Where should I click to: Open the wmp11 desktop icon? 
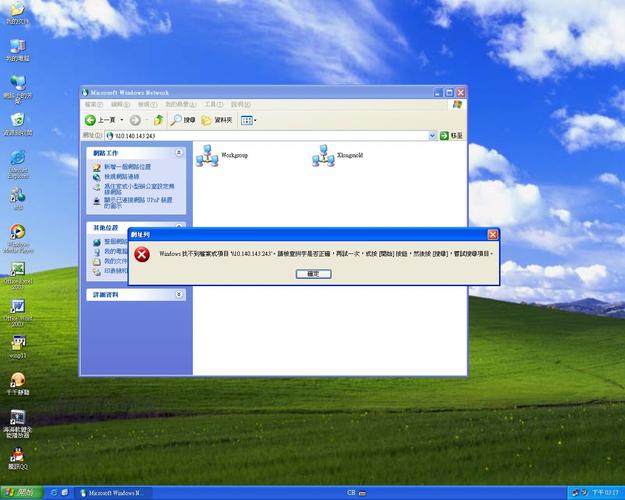click(18, 347)
